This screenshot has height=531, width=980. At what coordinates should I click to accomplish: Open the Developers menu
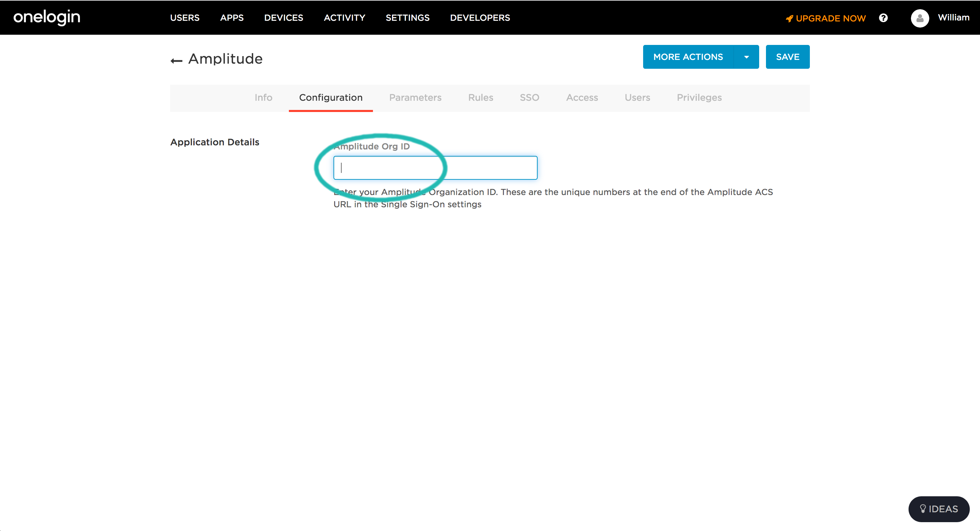(x=480, y=17)
